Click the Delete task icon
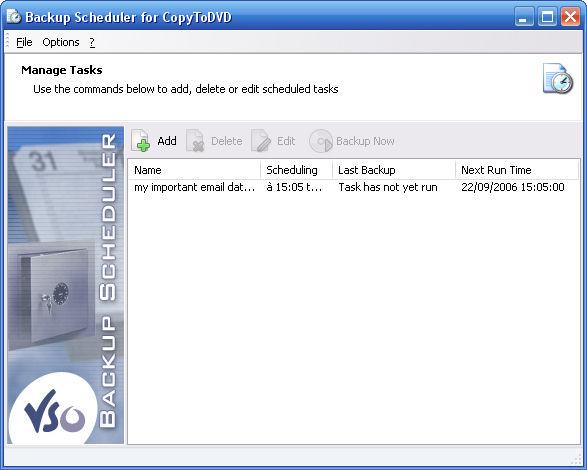Image resolution: width=587 pixels, height=470 pixels. click(x=195, y=141)
